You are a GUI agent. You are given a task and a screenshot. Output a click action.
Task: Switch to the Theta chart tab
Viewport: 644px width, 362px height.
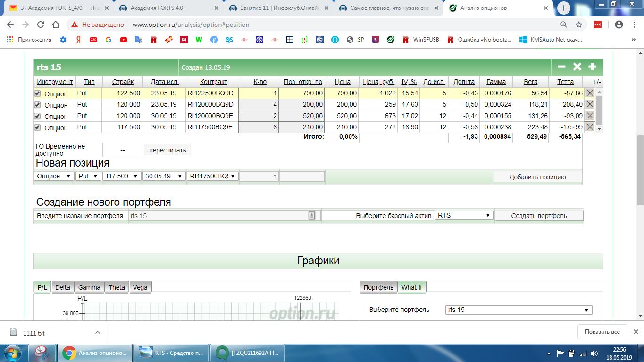[117, 287]
